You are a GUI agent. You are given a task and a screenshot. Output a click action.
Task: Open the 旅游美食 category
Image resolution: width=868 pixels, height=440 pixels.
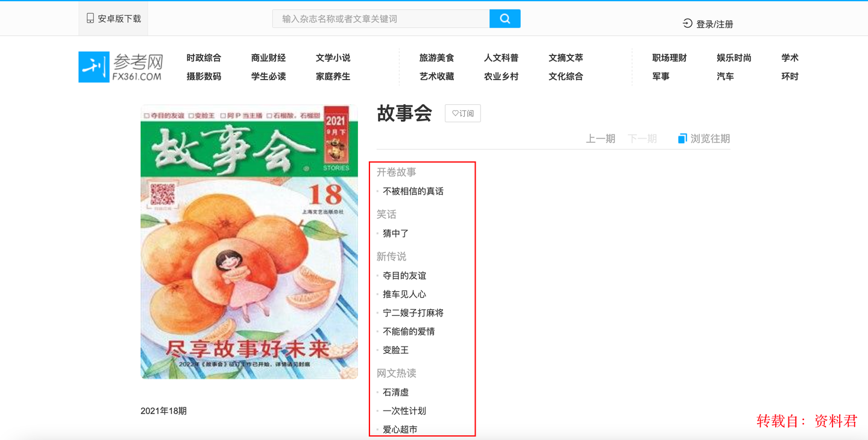pos(436,58)
